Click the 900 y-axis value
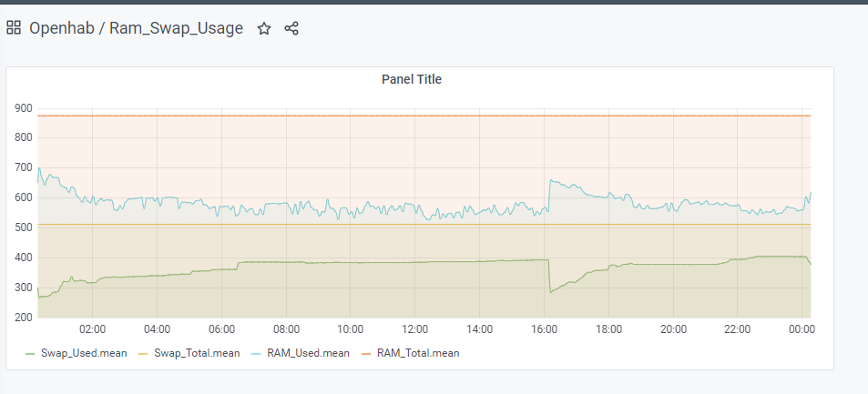Viewport: 868px width, 394px height. [x=24, y=108]
